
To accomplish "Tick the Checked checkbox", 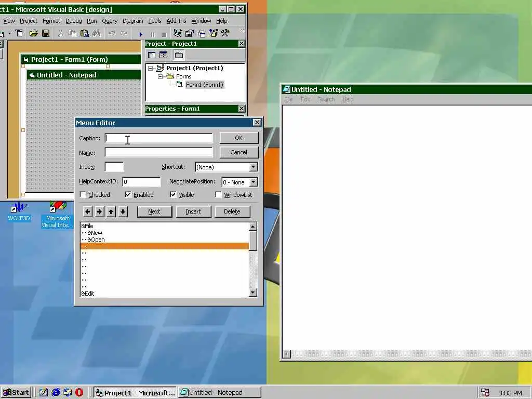I will (x=83, y=195).
